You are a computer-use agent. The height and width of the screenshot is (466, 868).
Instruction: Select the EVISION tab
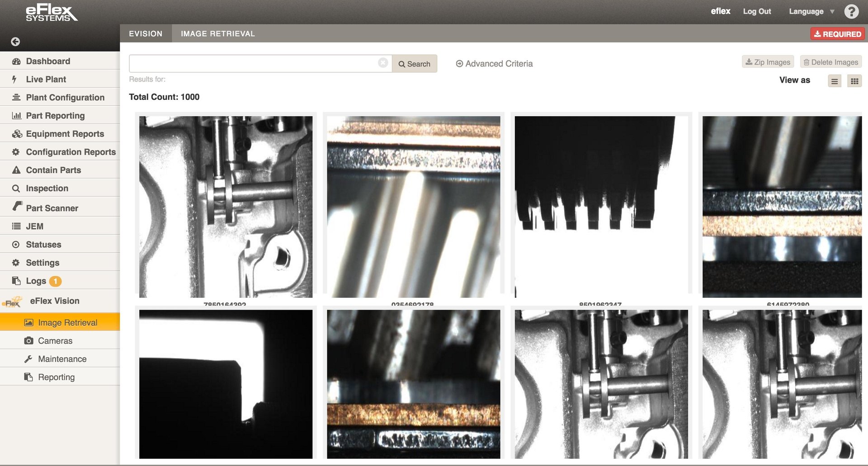pos(146,34)
